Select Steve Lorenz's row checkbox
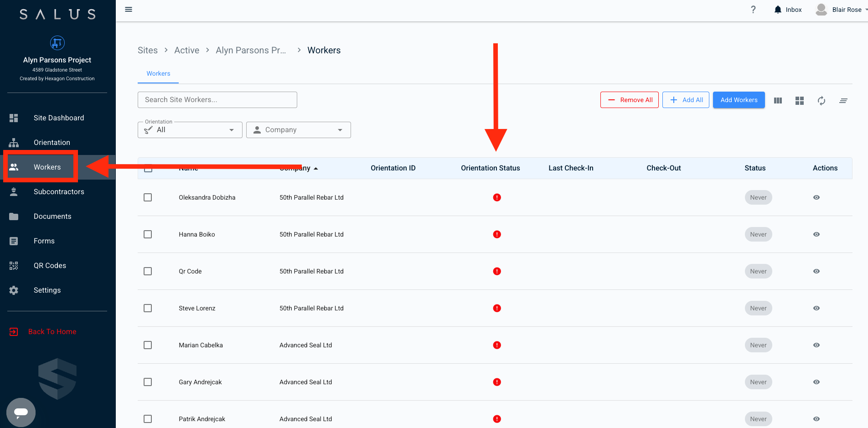 (148, 308)
